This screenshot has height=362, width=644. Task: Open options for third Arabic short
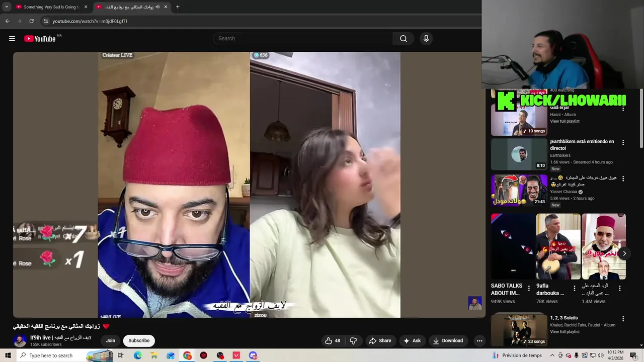(x=620, y=289)
